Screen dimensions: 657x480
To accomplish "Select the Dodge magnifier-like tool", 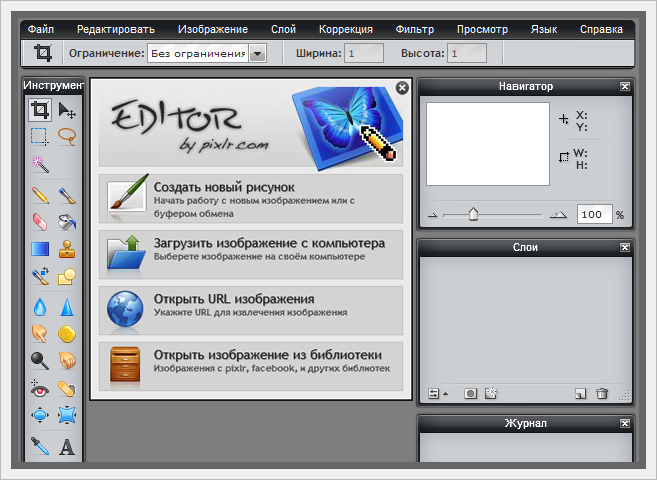I will (40, 360).
